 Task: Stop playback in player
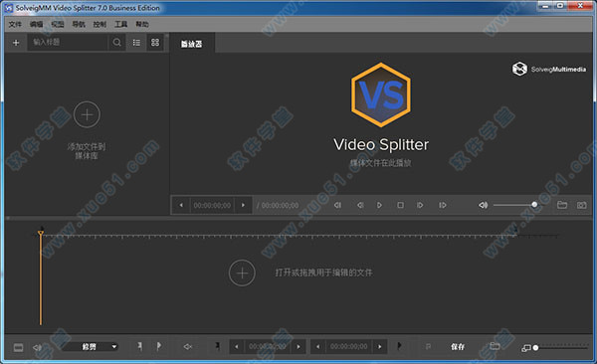pos(400,205)
